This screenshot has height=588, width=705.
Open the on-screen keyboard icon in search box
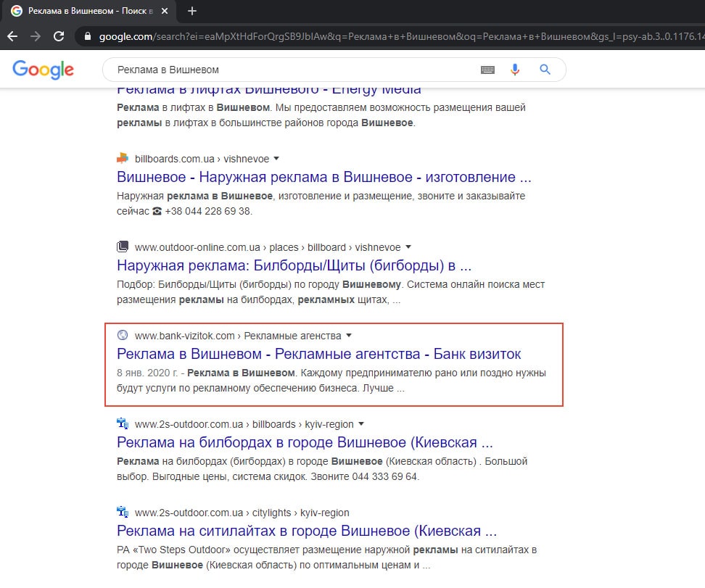(487, 70)
